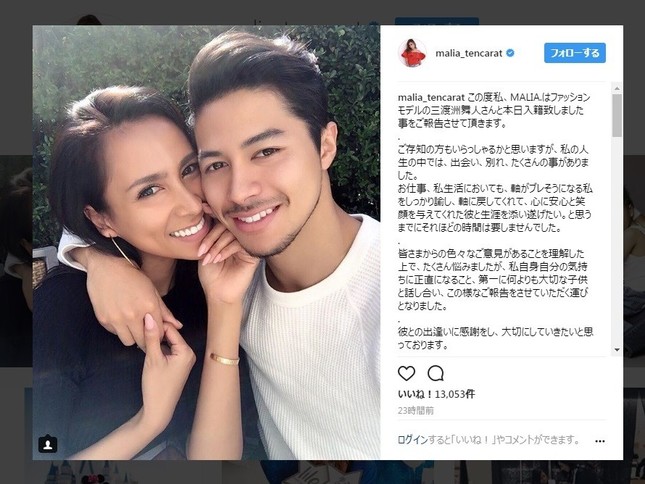Viewport: 645px width, 484px height.
Task: Click the couple selfie photo
Action: click(206, 243)
